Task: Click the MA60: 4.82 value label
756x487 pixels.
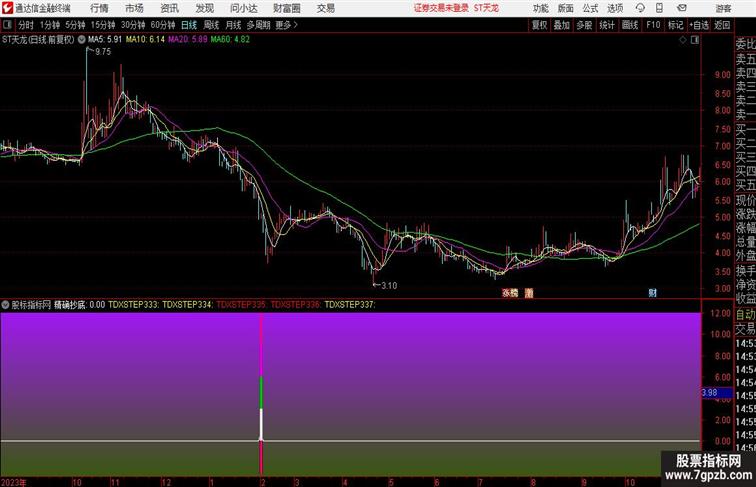Action: pos(230,40)
